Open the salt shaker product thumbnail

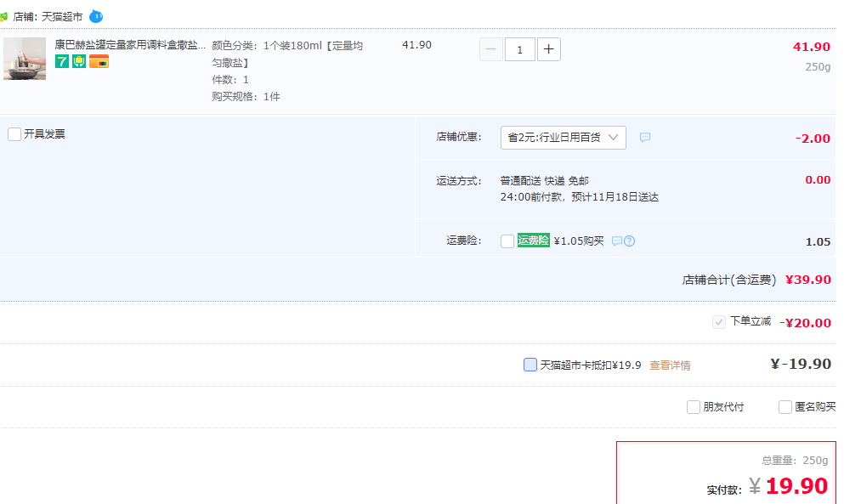pos(25,59)
